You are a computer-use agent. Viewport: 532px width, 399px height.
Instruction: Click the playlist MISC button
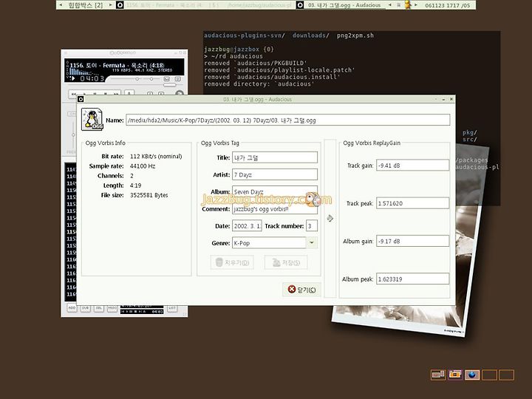pos(112,307)
